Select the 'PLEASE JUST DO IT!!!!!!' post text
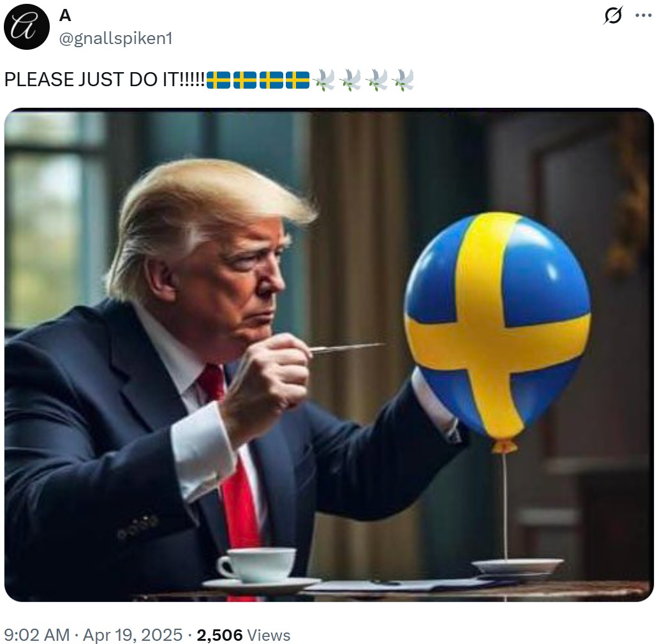The height and width of the screenshot is (644, 659). point(105,79)
